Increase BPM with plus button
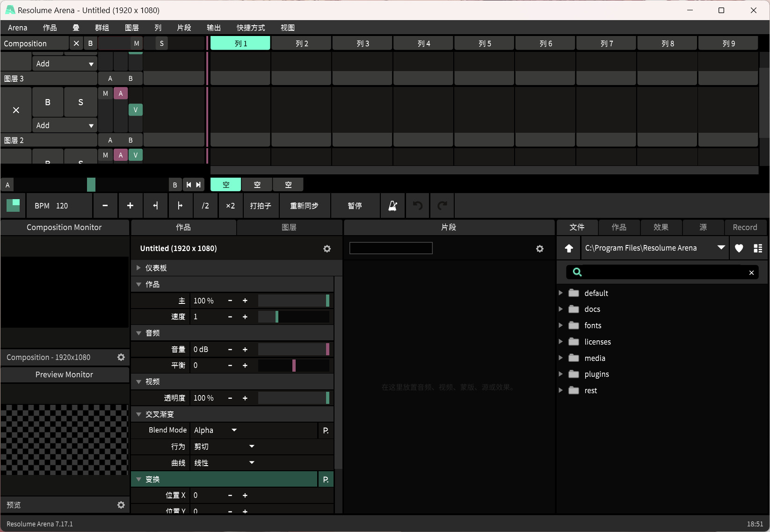This screenshot has width=770, height=532. coord(130,206)
